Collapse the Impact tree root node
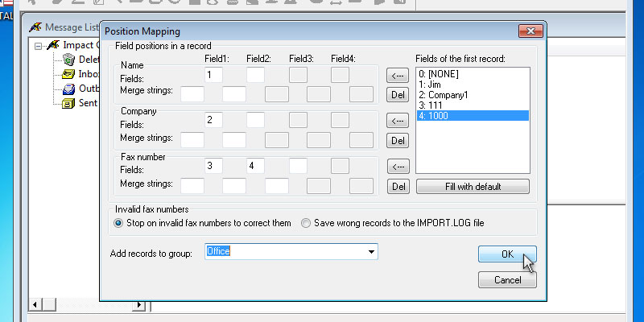644x322 pixels. (x=38, y=46)
